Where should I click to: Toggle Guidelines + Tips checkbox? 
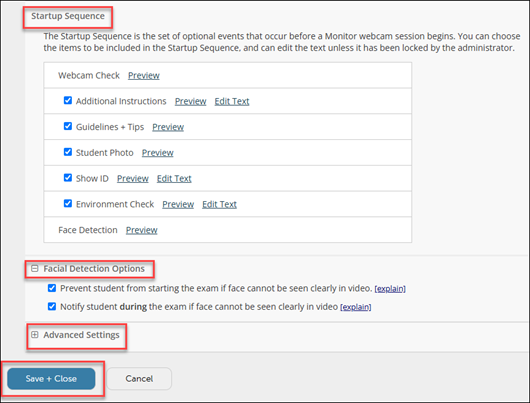pyautogui.click(x=68, y=126)
